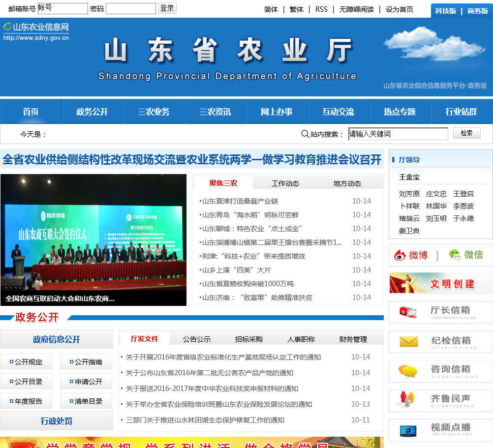Open the 首页 navigation menu
Screen dimensions: 493x448
(31, 112)
